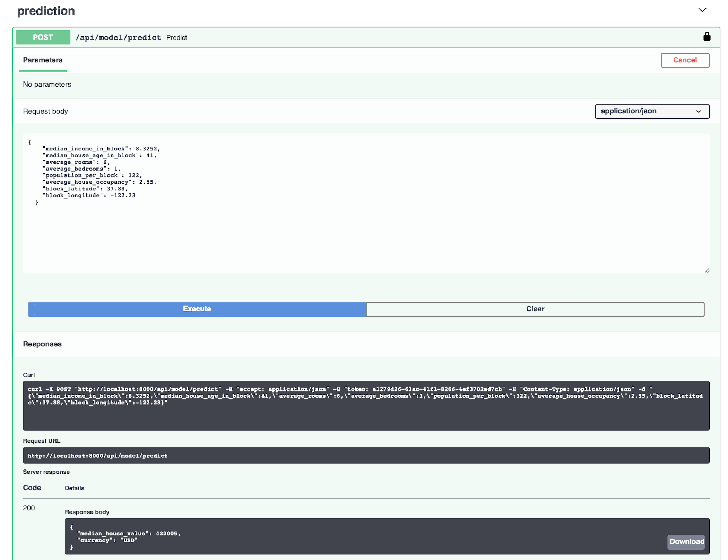
Task: Click the Responses section heading
Action: pos(42,344)
